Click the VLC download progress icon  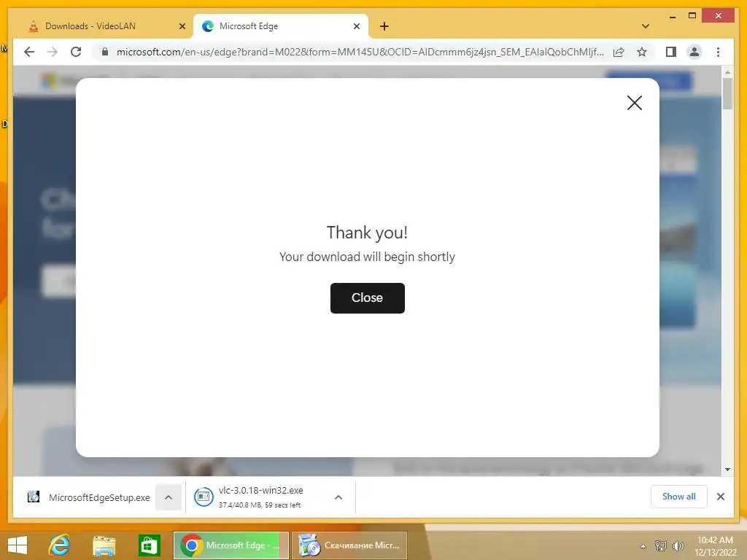pyautogui.click(x=204, y=497)
